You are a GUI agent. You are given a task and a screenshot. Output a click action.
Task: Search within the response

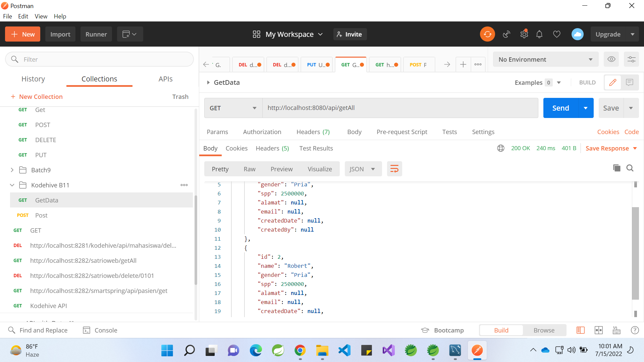tap(630, 168)
